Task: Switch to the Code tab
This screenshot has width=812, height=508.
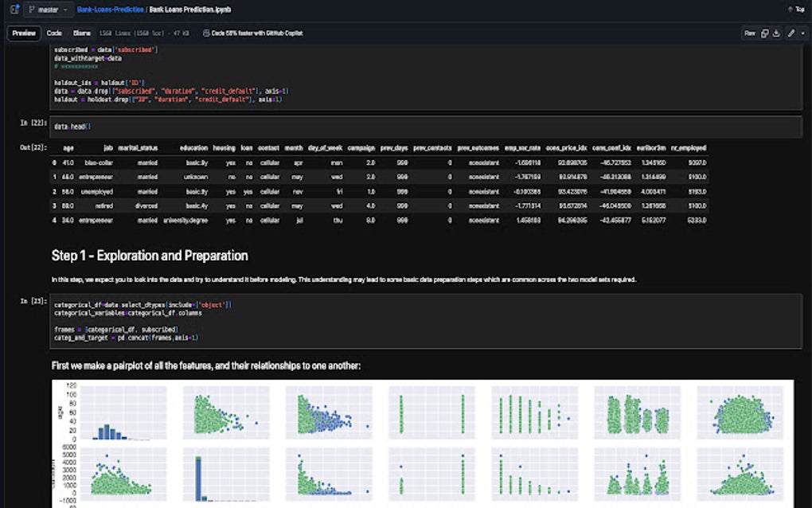Action: tap(54, 33)
